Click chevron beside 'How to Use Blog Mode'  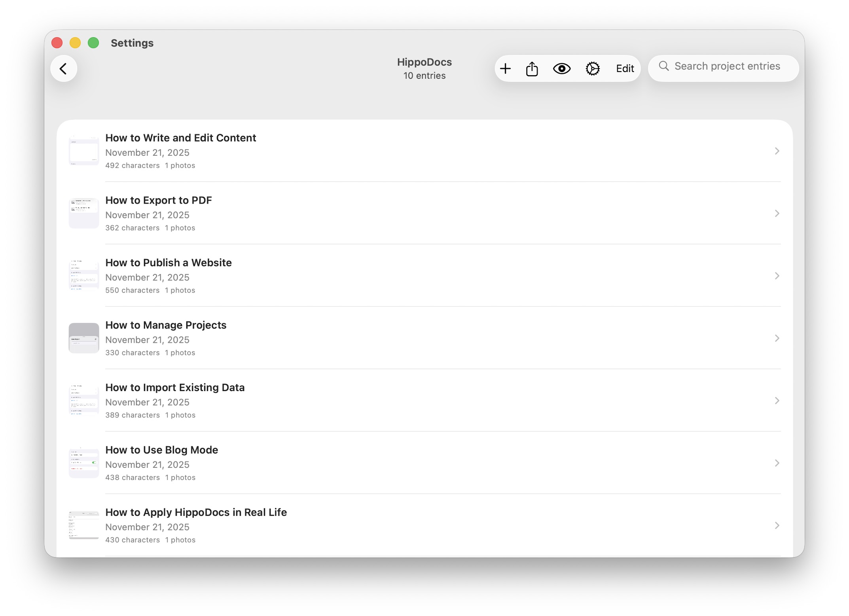click(777, 463)
